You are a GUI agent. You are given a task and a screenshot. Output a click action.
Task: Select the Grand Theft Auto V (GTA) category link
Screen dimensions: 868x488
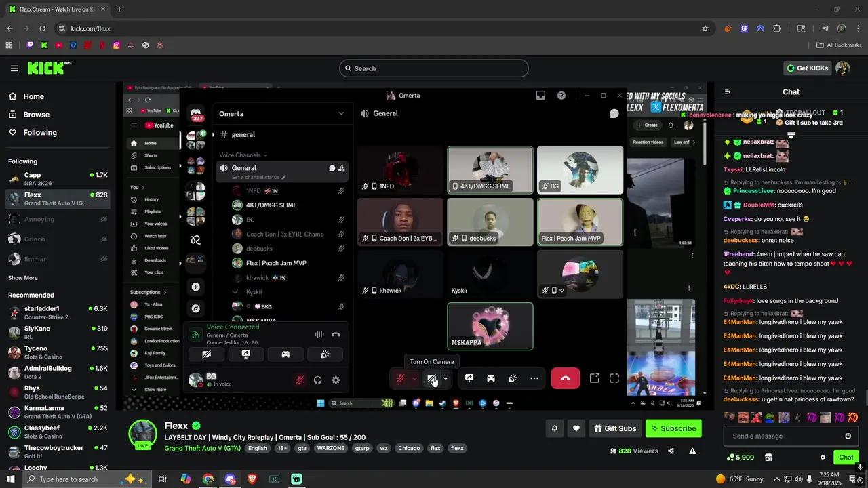tap(202, 448)
